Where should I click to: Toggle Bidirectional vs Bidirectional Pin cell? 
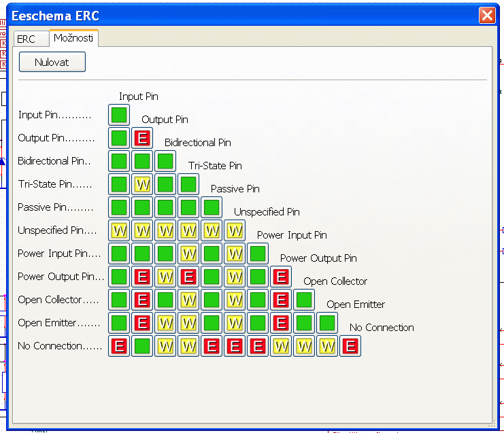click(165, 161)
